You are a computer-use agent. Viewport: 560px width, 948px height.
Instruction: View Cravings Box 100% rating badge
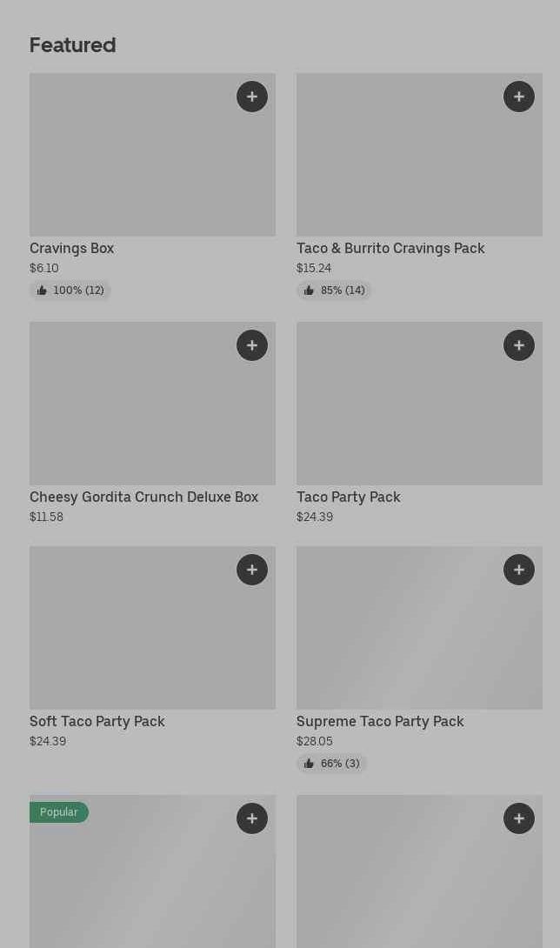click(x=70, y=290)
